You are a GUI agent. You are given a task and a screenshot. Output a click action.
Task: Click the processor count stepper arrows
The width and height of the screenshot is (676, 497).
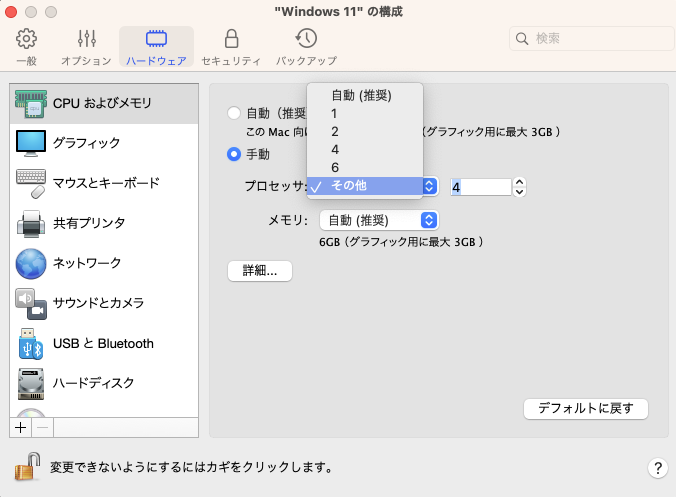[519, 187]
